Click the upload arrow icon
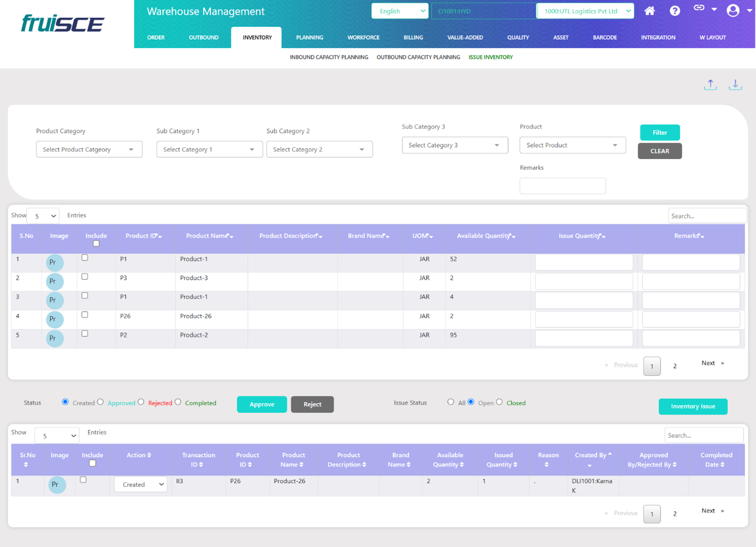 tap(710, 85)
